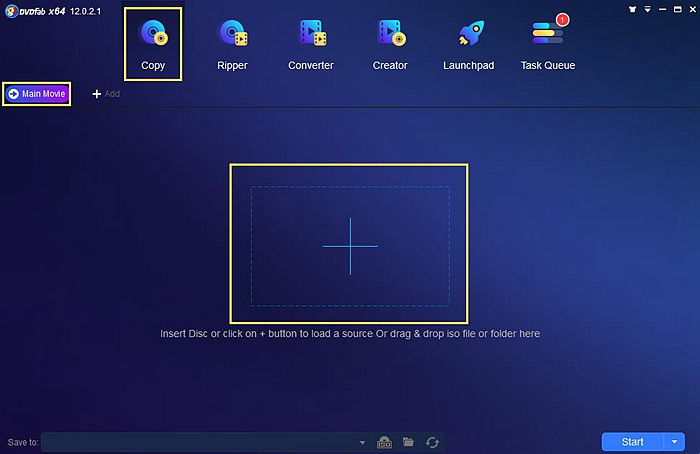This screenshot has width=700, height=454.
Task: Click the large plus to load a source
Action: (350, 246)
